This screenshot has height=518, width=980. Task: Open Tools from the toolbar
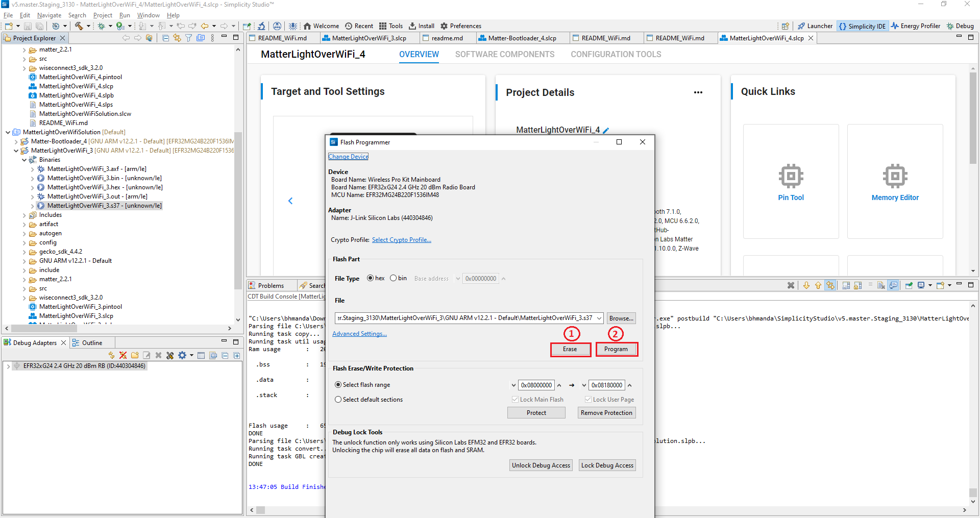[x=391, y=26]
